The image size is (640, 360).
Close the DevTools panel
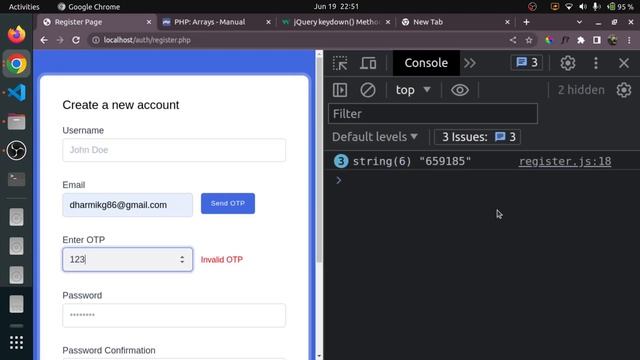[624, 63]
